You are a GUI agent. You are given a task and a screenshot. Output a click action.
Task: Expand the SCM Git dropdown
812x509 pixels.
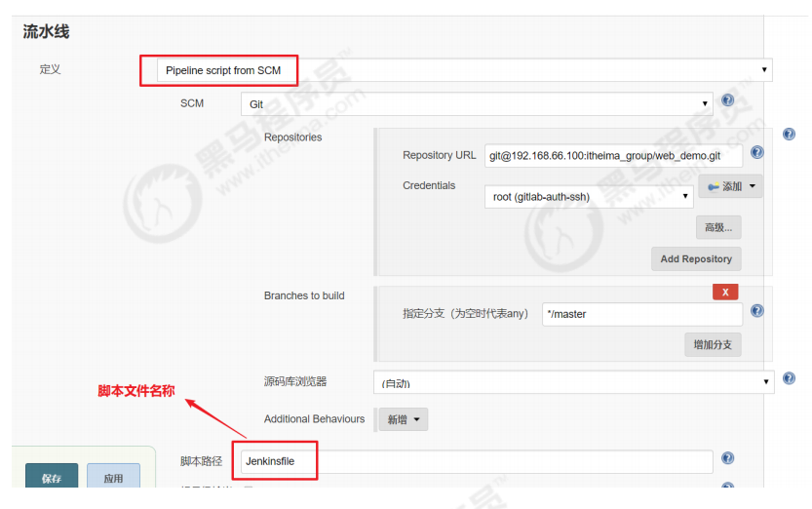pyautogui.click(x=477, y=104)
